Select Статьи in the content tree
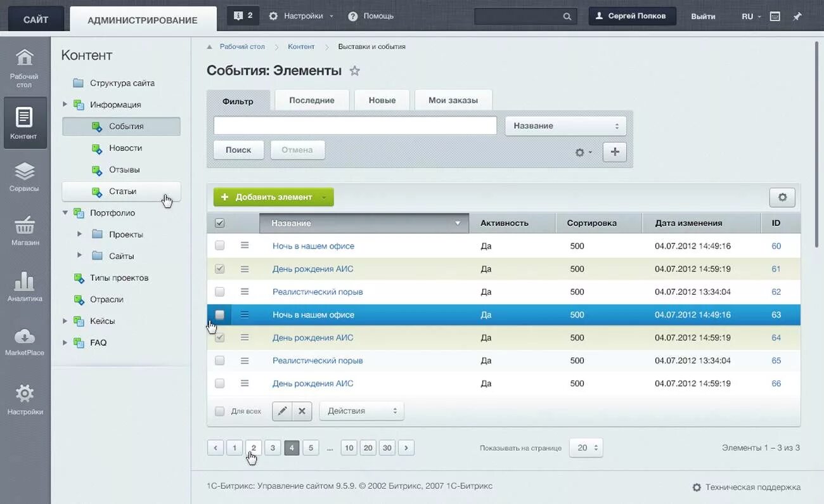 pos(122,191)
